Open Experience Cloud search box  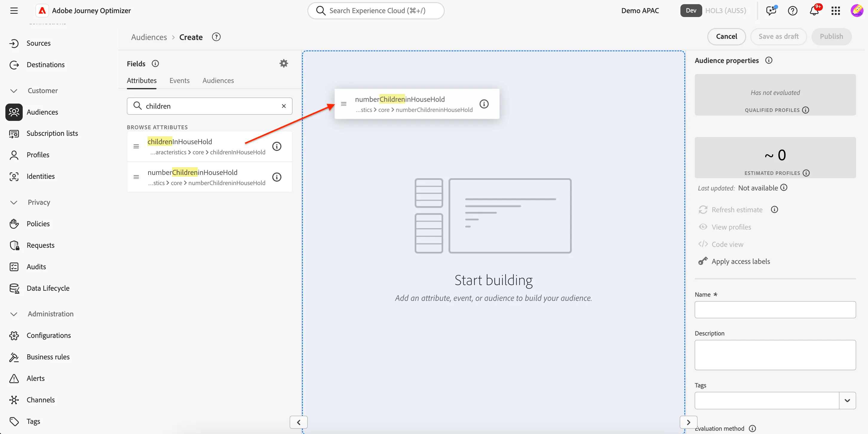pos(376,11)
